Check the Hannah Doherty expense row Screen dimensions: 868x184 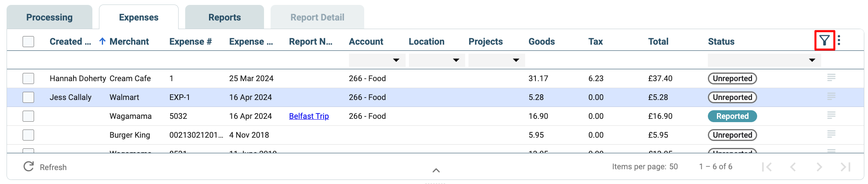tap(28, 78)
